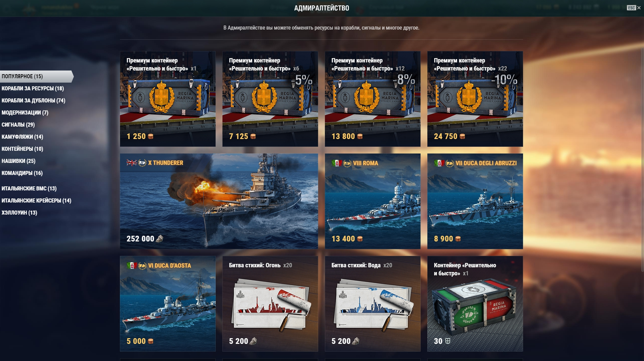Screen dimensions: 644x361
Task: Select the Камуфляжи (14) category
Action: pos(22,137)
